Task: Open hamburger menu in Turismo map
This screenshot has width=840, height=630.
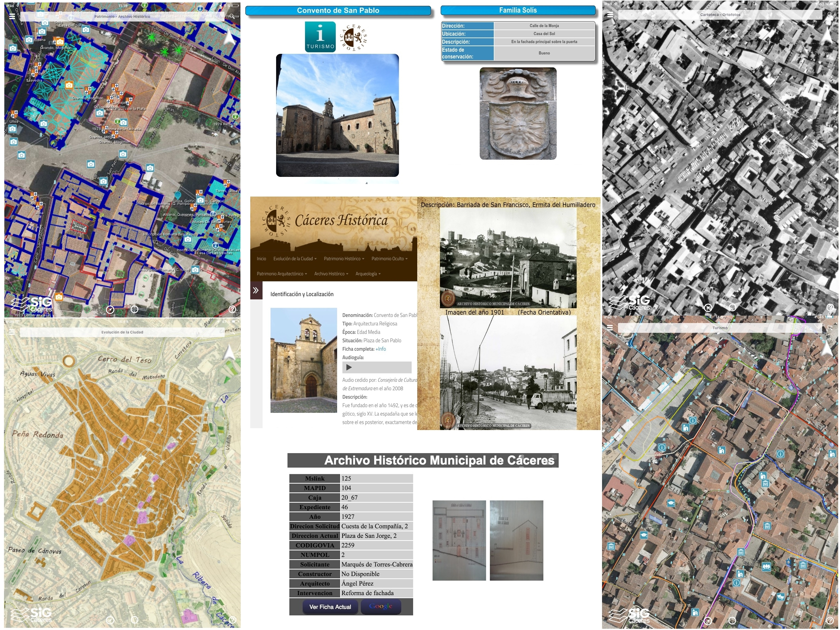Action: 610,328
